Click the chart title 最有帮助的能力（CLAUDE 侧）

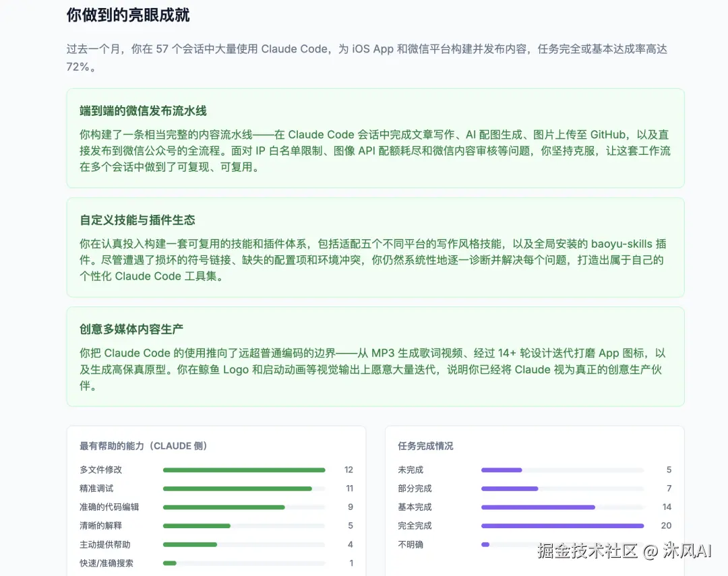(144, 446)
